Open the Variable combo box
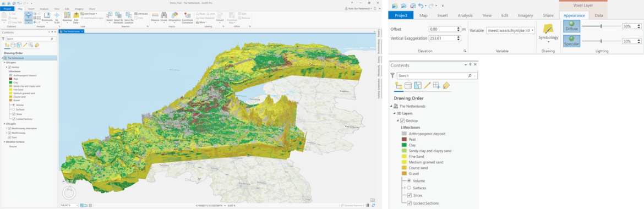This screenshot has width=644, height=209. pyautogui.click(x=510, y=30)
